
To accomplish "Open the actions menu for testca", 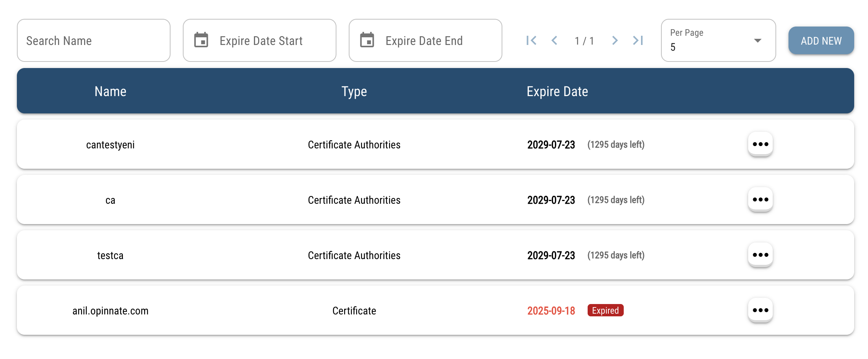I will pos(760,255).
